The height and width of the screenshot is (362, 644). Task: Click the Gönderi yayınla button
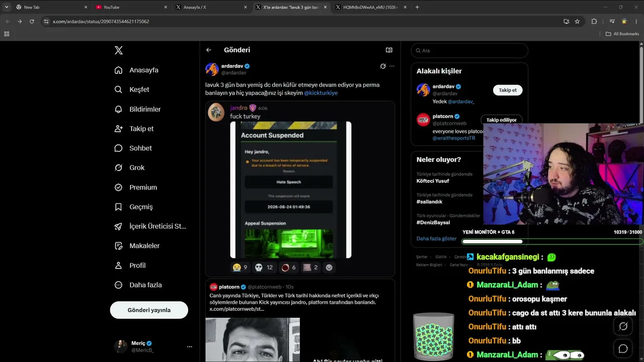click(x=149, y=310)
